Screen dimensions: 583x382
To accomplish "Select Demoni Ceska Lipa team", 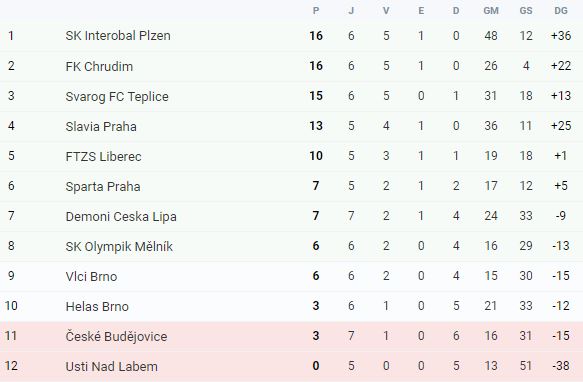I will [x=121, y=216].
